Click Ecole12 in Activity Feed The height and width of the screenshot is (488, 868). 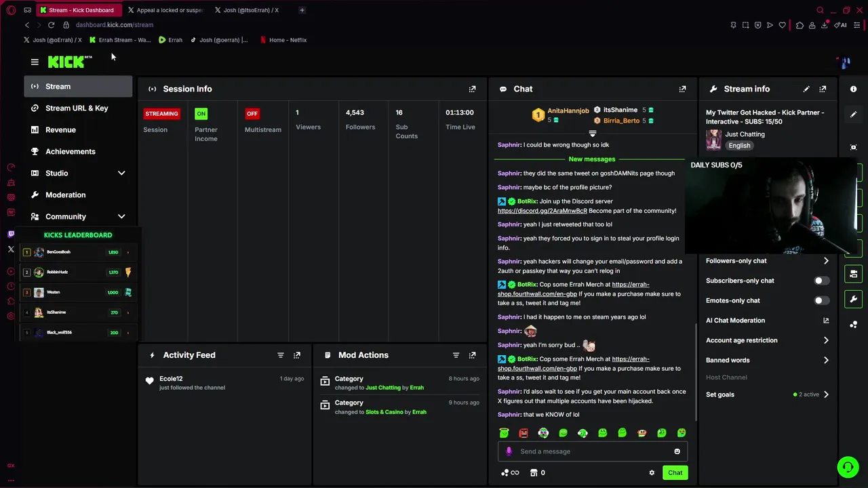coord(171,379)
